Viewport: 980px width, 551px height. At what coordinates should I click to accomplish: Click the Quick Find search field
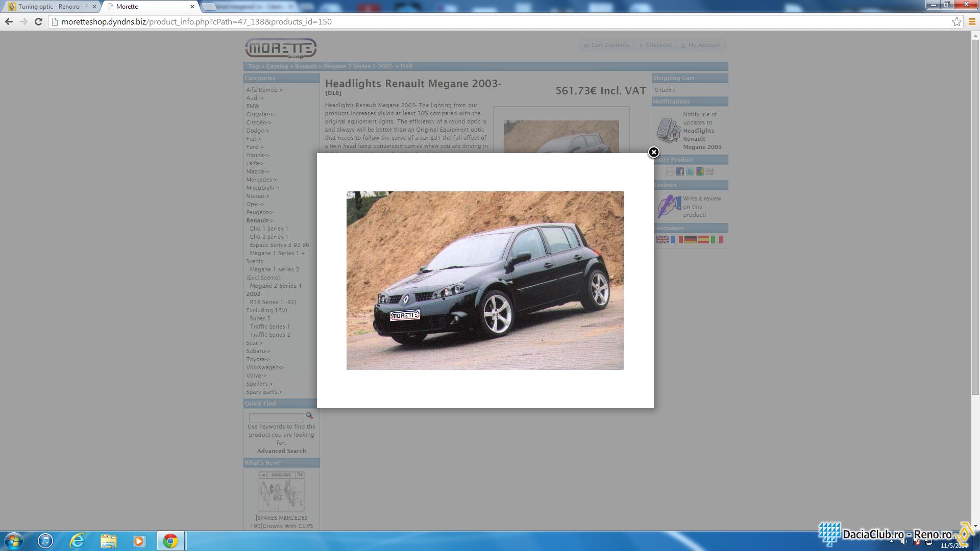point(276,417)
